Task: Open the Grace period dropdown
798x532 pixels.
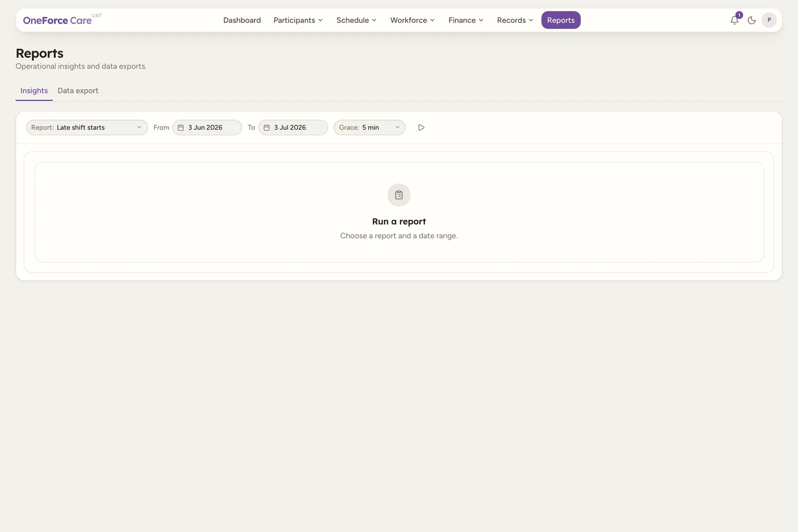Action: [x=370, y=128]
